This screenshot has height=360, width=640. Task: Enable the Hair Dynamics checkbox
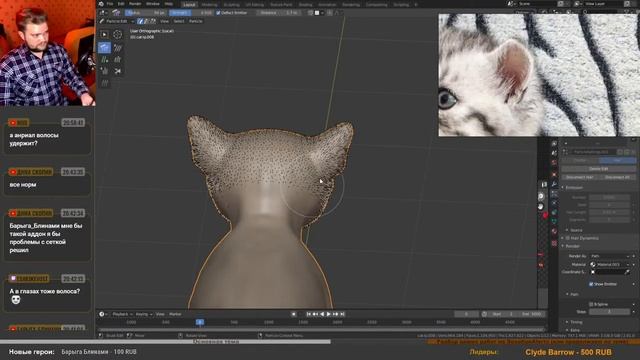(x=568, y=238)
